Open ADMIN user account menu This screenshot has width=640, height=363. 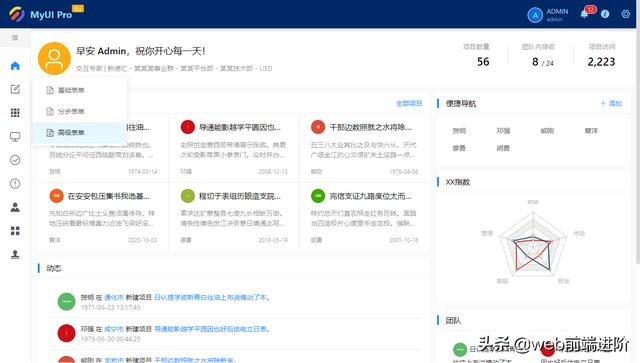(548, 15)
